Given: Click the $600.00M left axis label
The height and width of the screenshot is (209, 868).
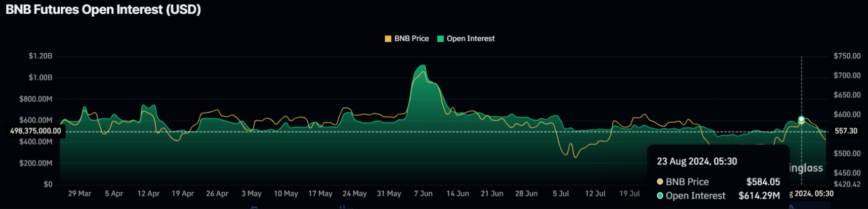Looking at the screenshot, I should tap(36, 120).
